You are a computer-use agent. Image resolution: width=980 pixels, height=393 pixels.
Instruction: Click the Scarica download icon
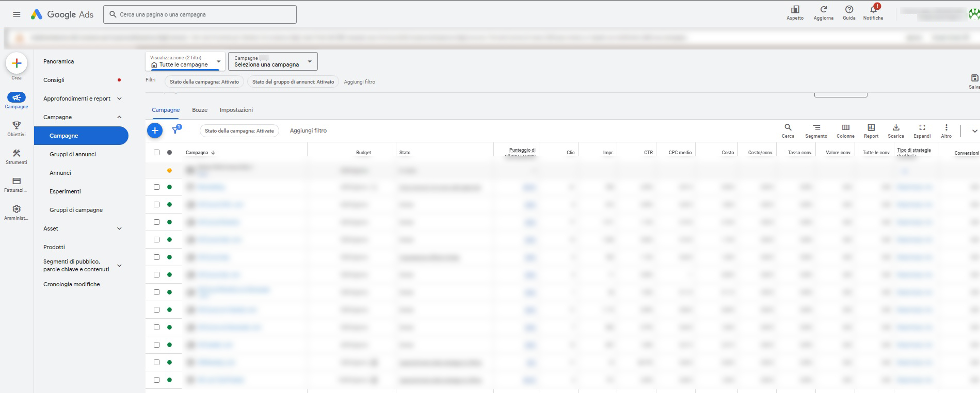coord(896,127)
